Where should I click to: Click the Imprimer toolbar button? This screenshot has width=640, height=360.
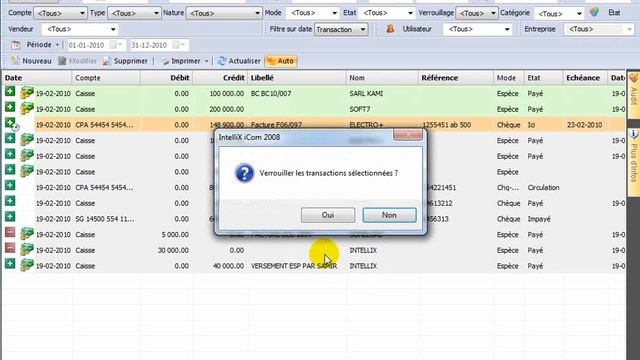[x=180, y=61]
